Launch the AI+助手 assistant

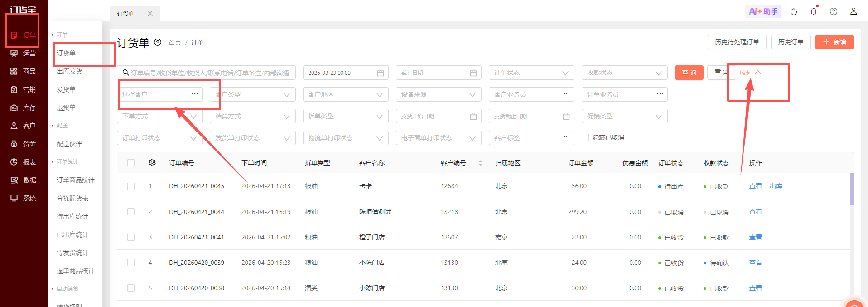[763, 11]
